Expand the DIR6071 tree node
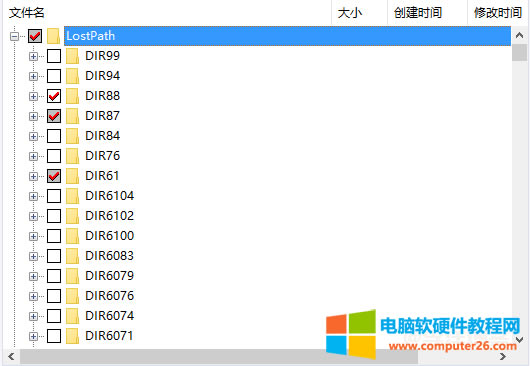This screenshot has width=530, height=366. click(x=33, y=336)
